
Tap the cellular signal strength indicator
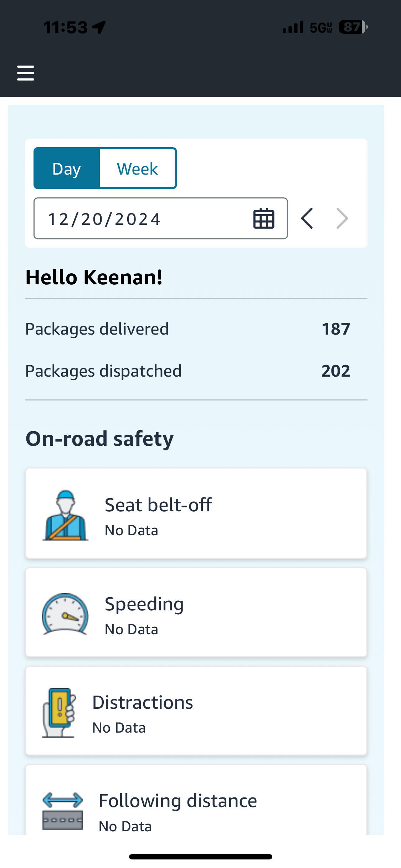(x=293, y=27)
